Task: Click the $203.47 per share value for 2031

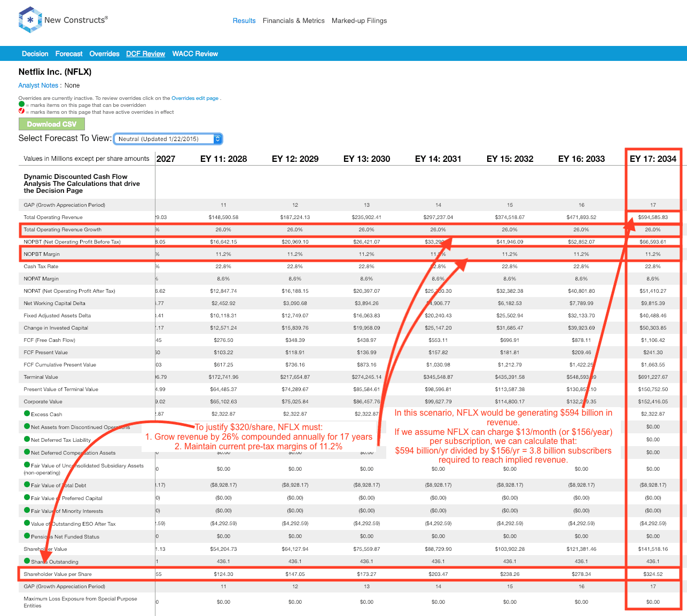Action: (438, 574)
